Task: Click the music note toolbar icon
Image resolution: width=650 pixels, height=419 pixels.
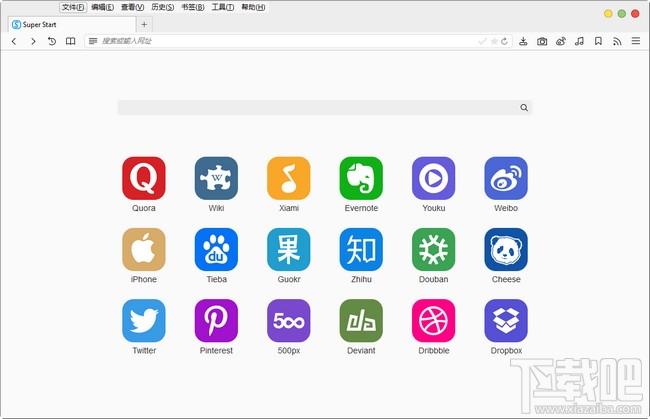Action: point(580,41)
